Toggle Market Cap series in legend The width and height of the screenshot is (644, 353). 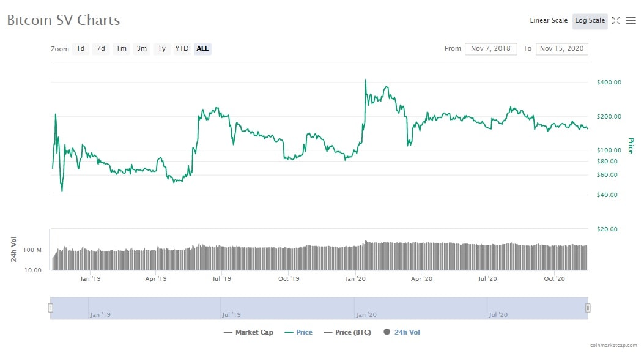click(248, 332)
